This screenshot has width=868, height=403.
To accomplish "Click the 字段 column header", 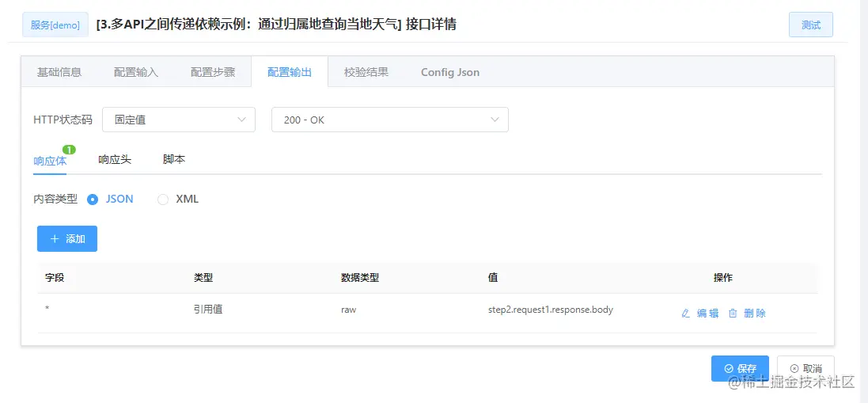I will [x=55, y=278].
